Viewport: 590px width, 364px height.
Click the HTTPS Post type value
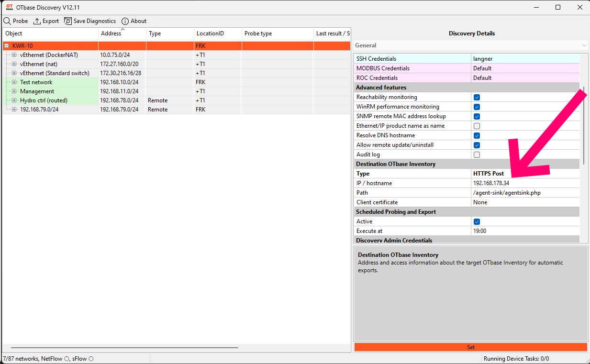coord(489,174)
